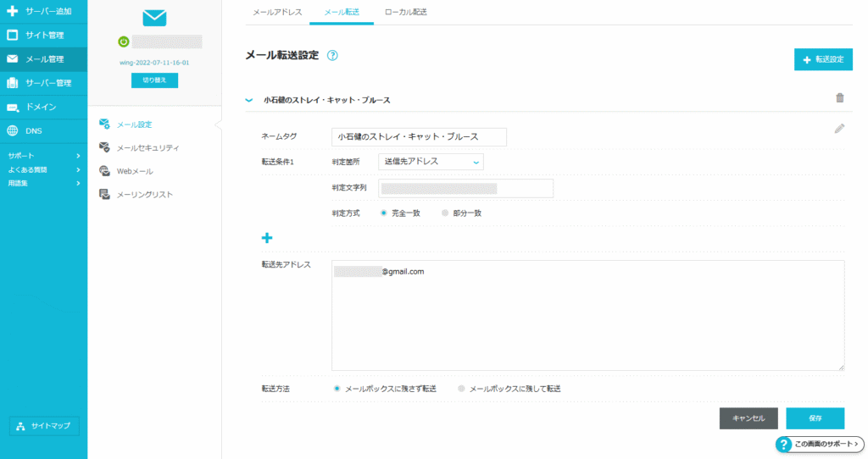Switch to the メールアドレス tab
This screenshot has height=459, width=868.
point(277,12)
